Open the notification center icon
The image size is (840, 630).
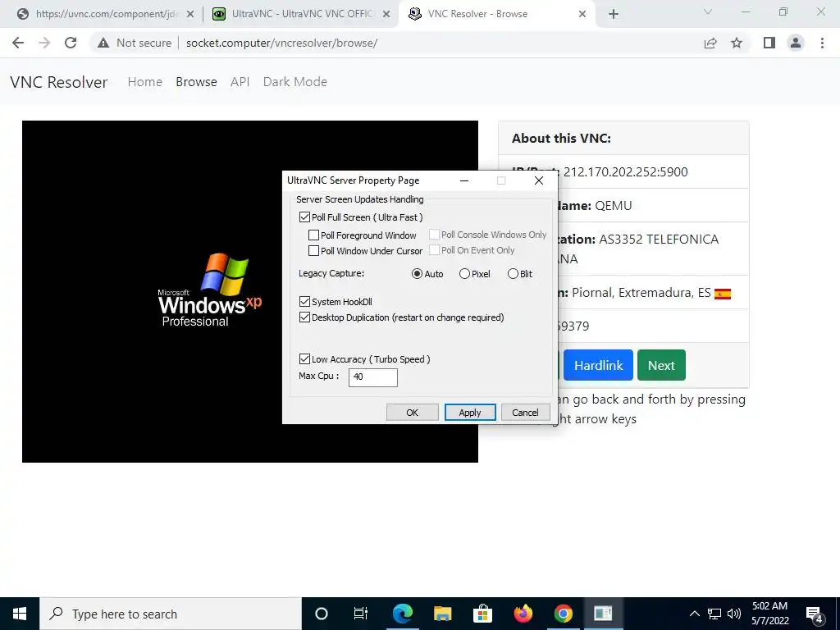coord(815,614)
